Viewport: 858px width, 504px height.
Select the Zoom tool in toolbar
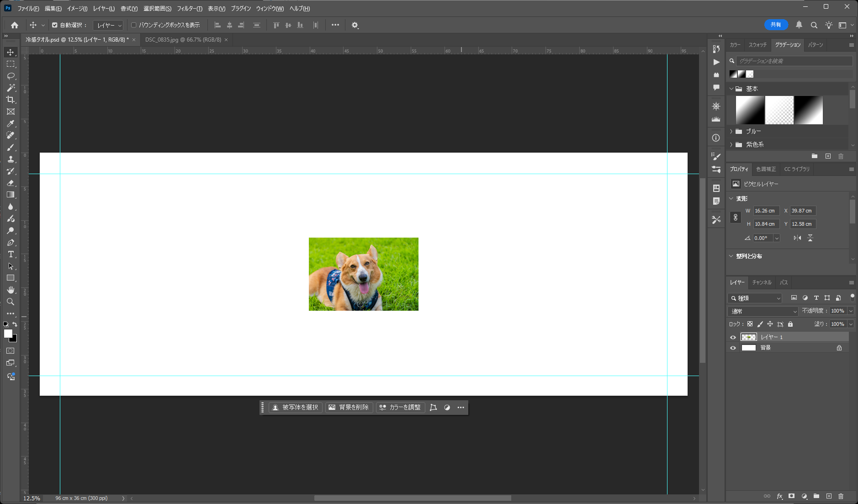click(11, 302)
